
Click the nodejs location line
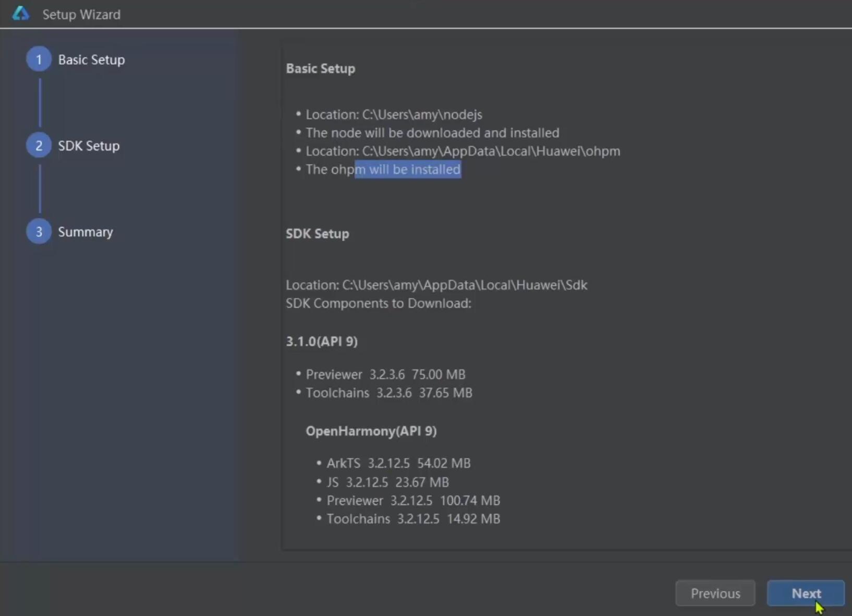394,114
